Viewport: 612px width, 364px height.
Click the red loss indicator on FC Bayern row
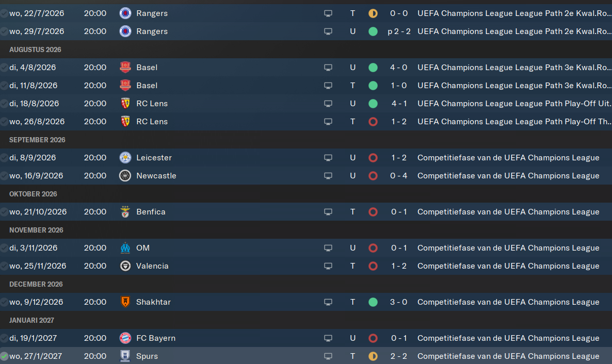tap(373, 338)
